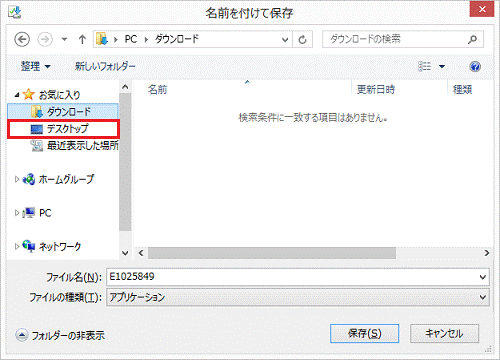Screen dimensions: 500x360
Task: Click the デスクトップ monitor icon
Action: (37, 129)
